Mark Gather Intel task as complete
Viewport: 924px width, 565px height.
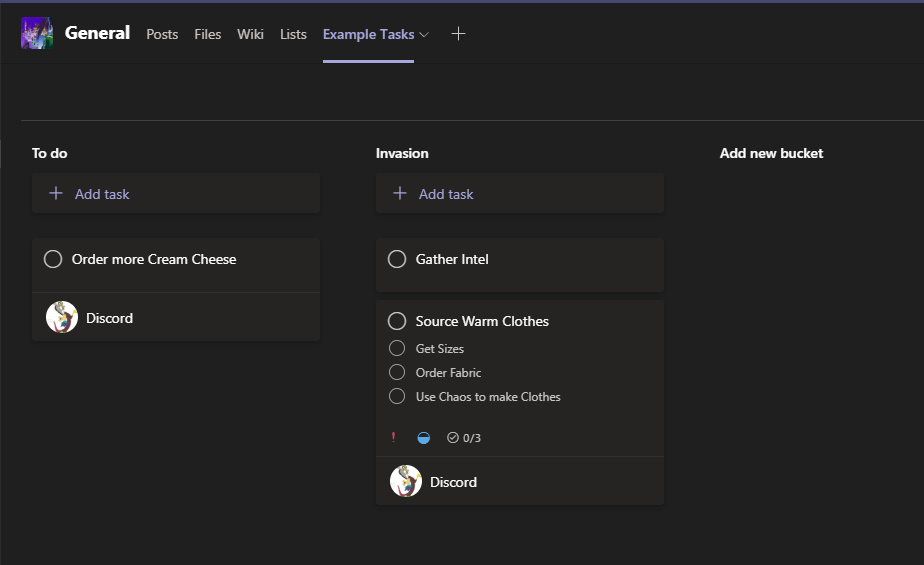(397, 259)
